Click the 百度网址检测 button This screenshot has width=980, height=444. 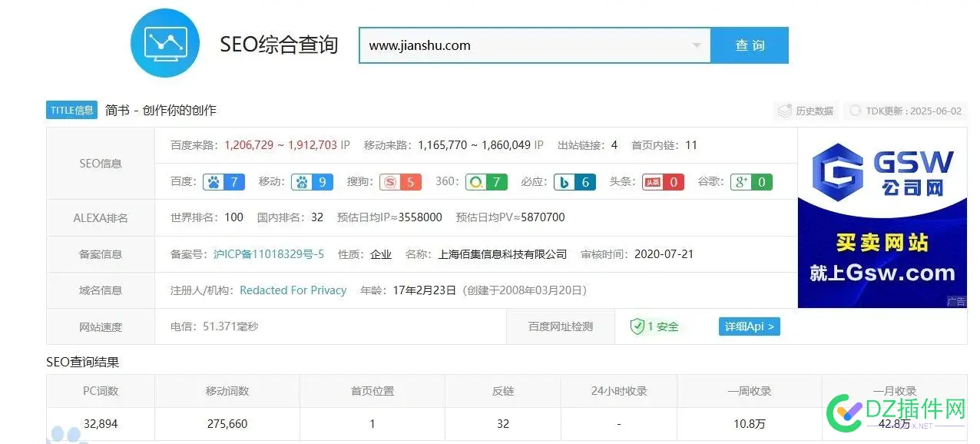pos(560,326)
